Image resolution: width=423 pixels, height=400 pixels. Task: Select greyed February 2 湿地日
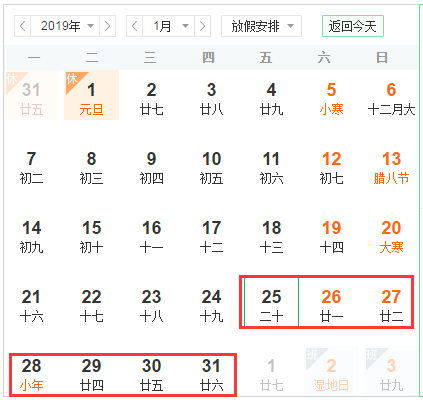click(x=331, y=371)
